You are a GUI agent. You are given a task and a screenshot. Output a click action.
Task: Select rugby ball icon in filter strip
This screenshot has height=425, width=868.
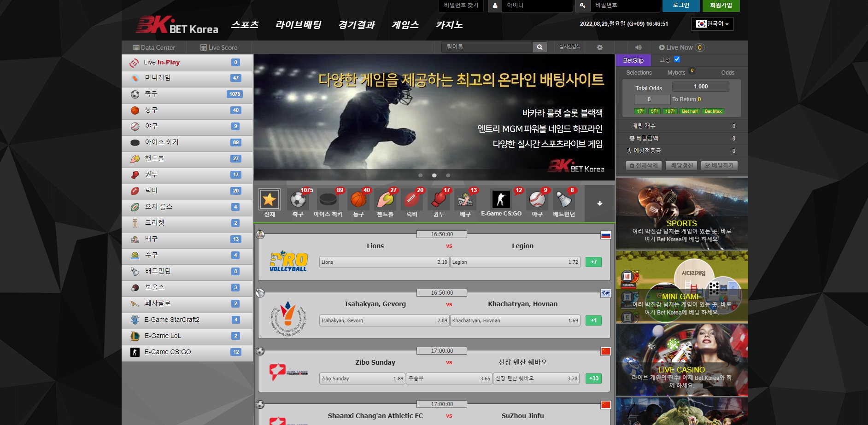(x=411, y=200)
